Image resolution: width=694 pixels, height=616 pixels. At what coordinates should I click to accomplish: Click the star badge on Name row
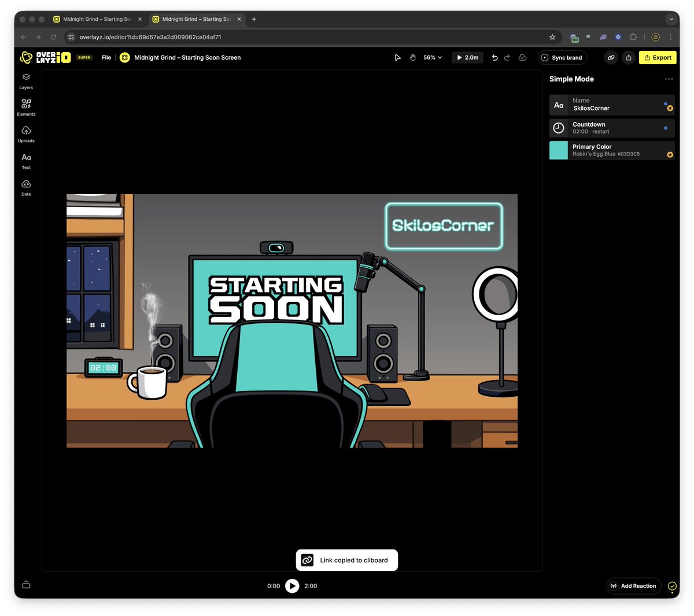click(x=670, y=108)
